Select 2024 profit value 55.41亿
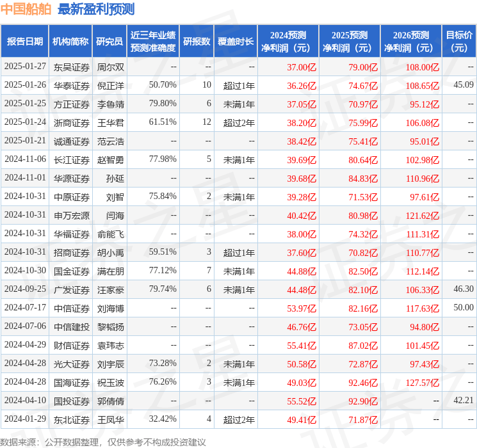Screen dimensions: 477x448 click(302, 346)
